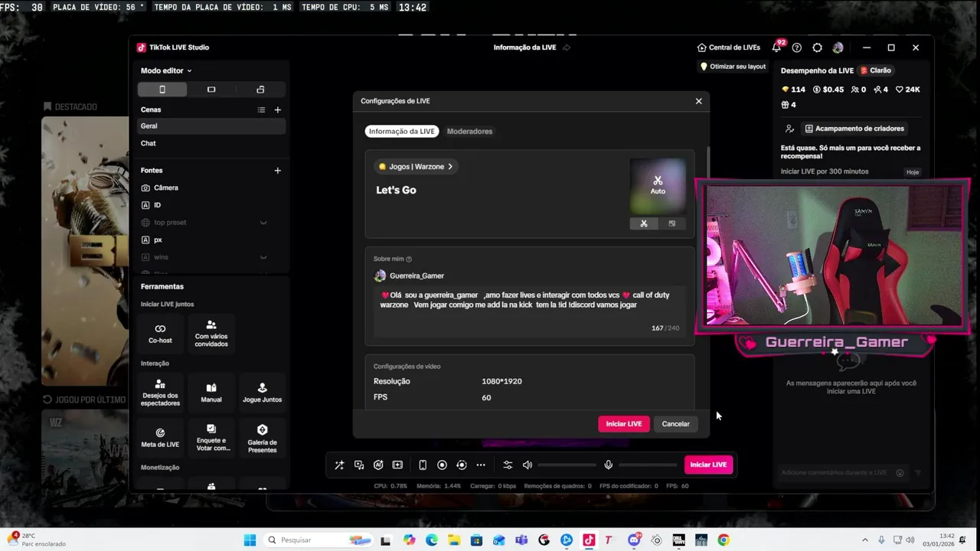The height and width of the screenshot is (551, 980).
Task: Add a new scene in Cenas
Action: pos(278,110)
